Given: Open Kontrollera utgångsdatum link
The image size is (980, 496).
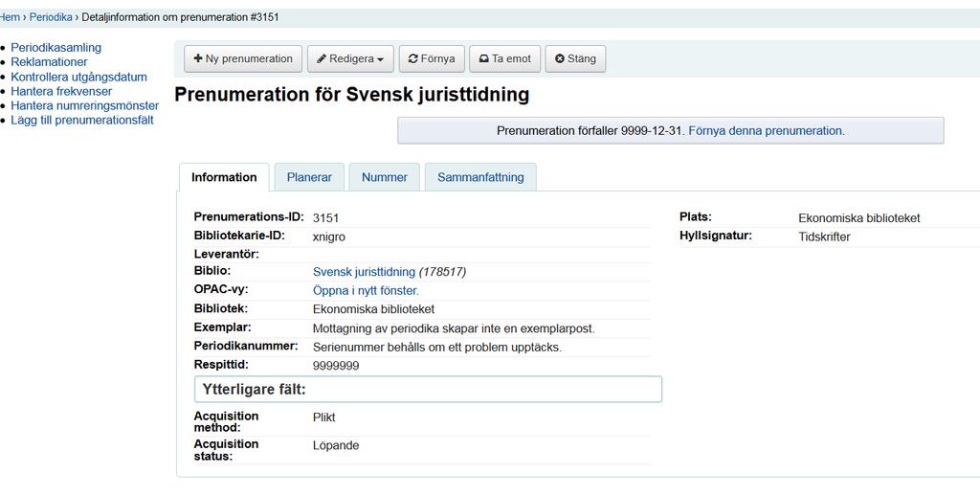Looking at the screenshot, I should 78,77.
